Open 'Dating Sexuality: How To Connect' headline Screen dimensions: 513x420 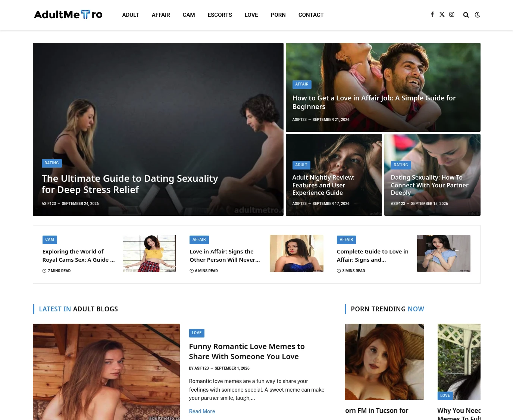[429, 185]
